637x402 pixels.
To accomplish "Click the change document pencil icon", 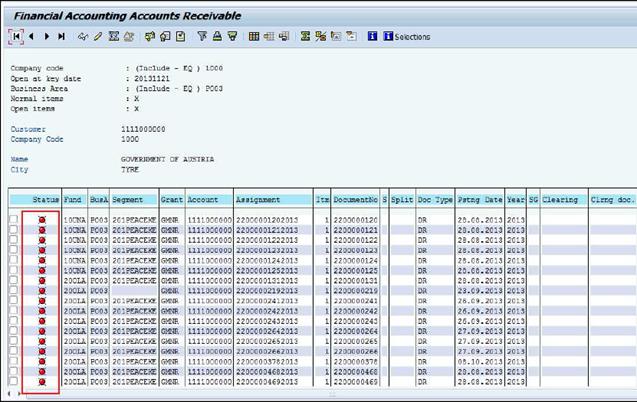I will coord(98,37).
